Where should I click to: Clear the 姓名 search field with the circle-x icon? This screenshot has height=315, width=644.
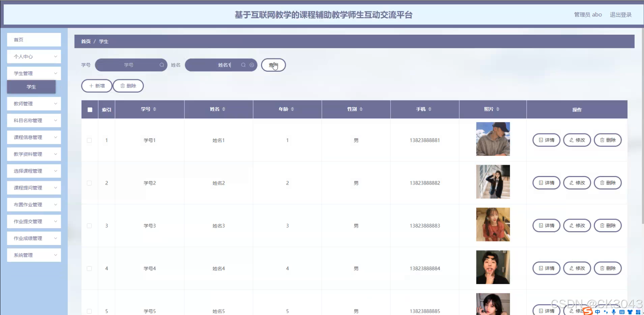[252, 65]
